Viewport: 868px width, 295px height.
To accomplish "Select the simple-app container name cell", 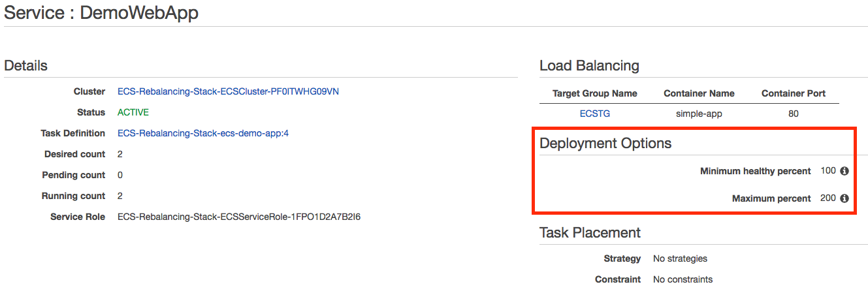I will pyautogui.click(x=699, y=114).
